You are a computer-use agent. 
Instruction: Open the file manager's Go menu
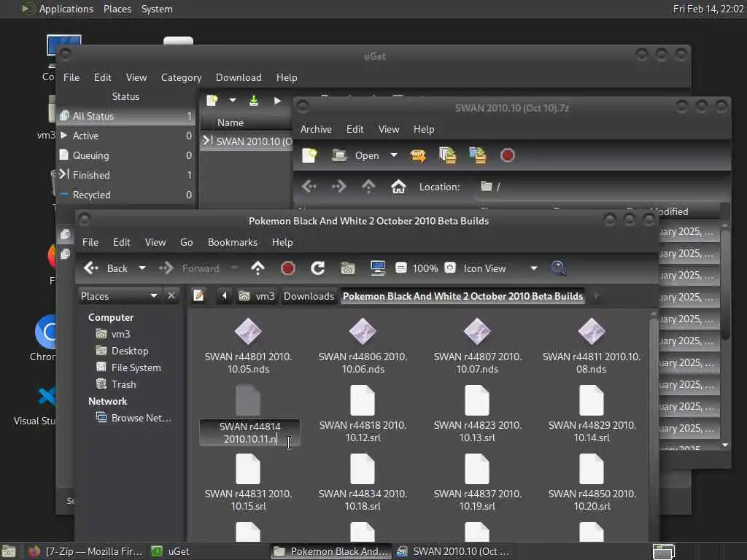coord(186,242)
